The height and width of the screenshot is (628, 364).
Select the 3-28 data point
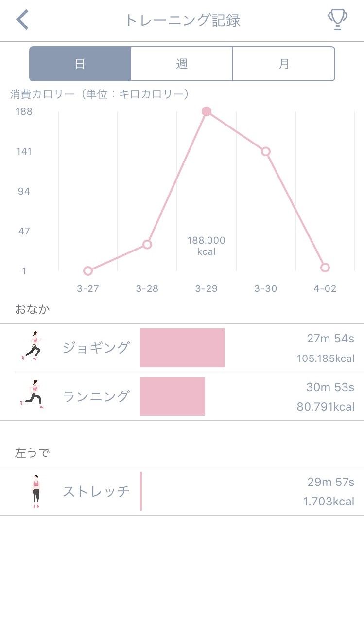click(147, 244)
